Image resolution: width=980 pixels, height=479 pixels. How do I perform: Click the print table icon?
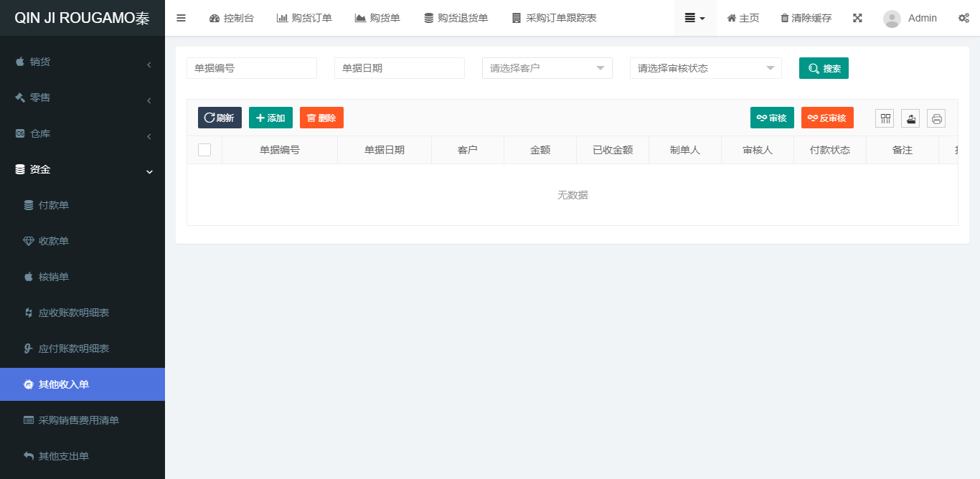(936, 118)
